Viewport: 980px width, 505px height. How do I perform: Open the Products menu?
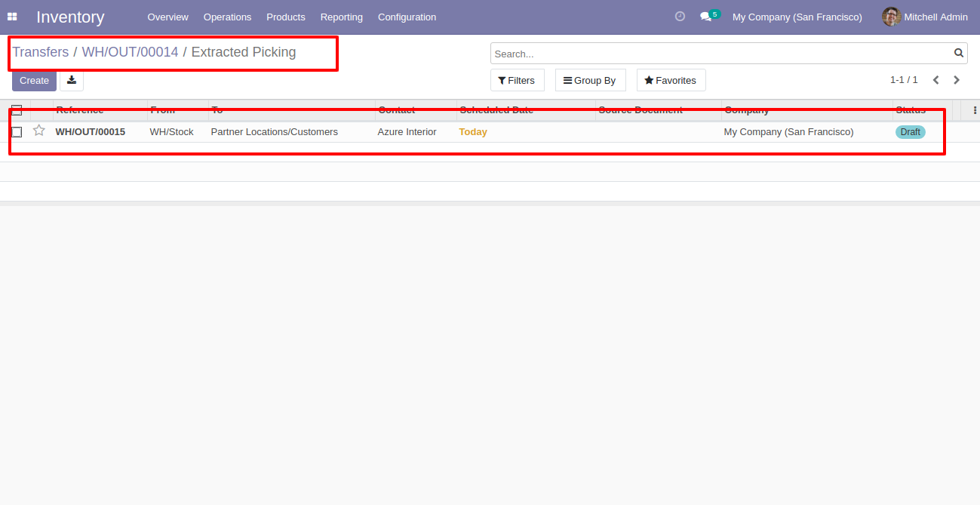(286, 17)
